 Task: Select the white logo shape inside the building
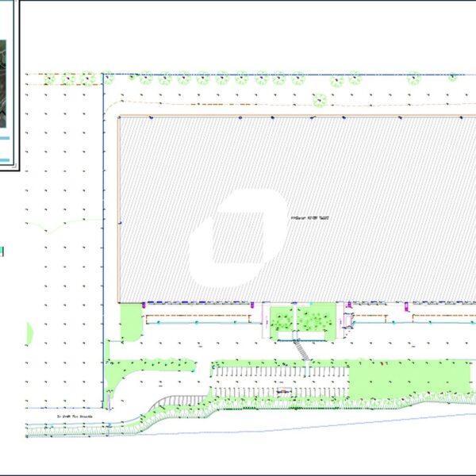point(238,238)
